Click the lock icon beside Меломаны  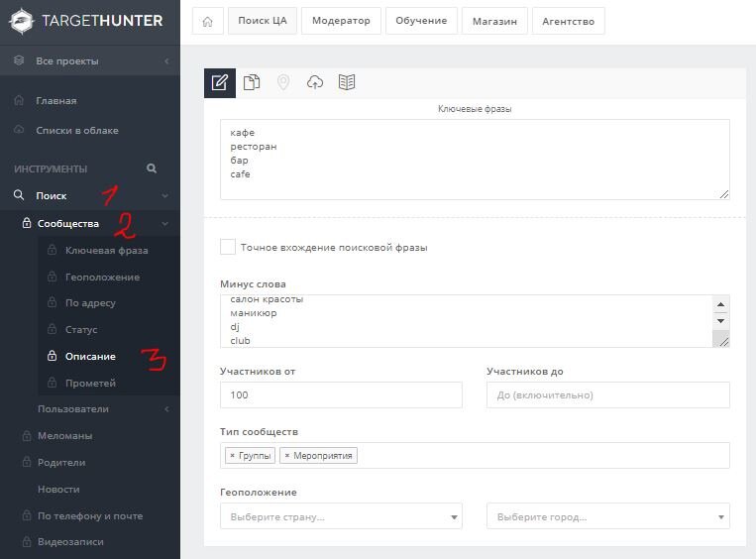27,435
